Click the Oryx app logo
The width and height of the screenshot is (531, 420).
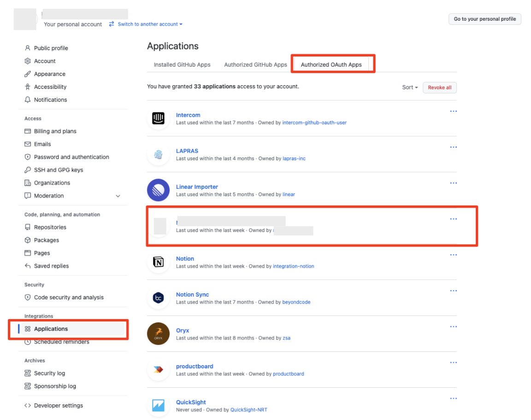(158, 334)
